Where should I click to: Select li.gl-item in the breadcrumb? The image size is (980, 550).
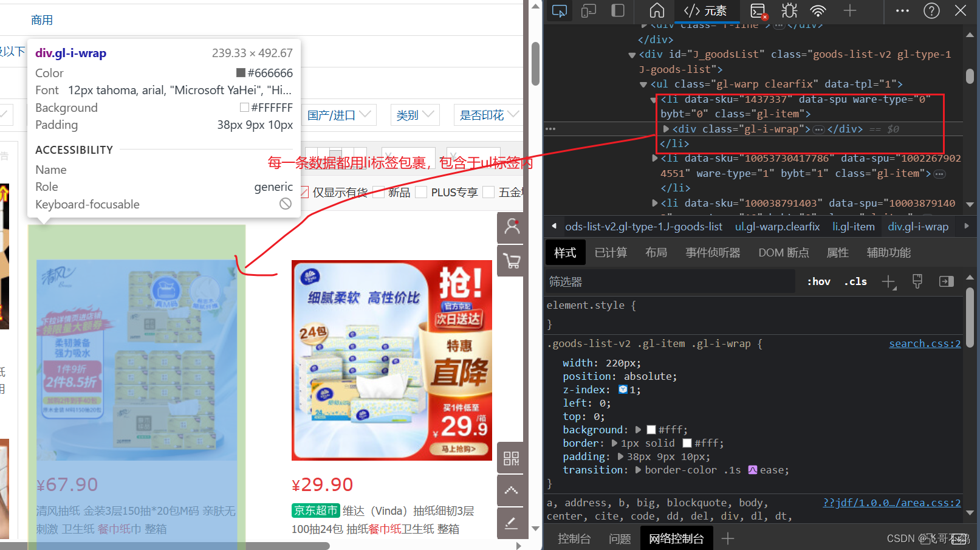click(x=853, y=227)
